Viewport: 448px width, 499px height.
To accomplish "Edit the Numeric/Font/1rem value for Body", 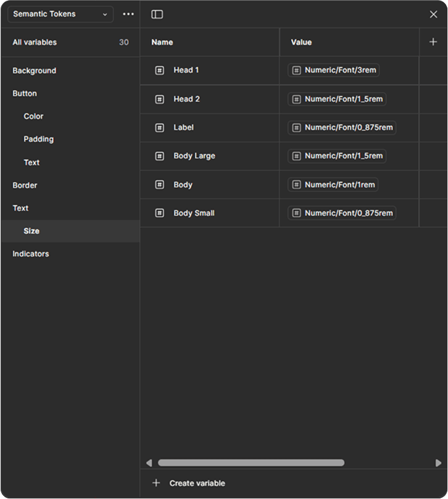I will [333, 184].
